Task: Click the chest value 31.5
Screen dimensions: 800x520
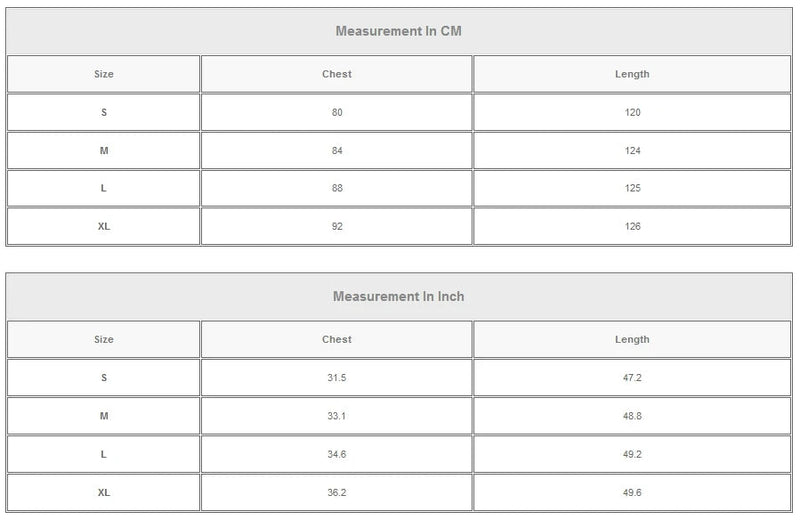Action: 337,378
